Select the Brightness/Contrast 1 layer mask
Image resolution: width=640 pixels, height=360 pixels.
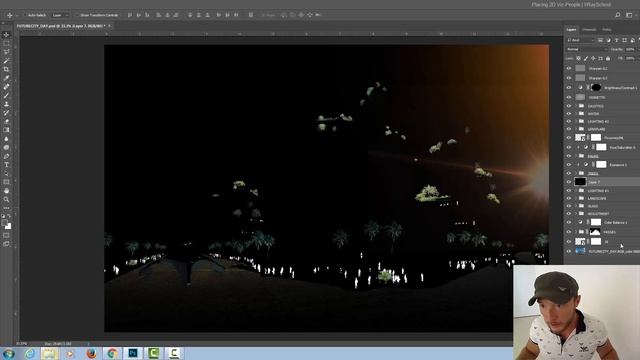coord(596,87)
